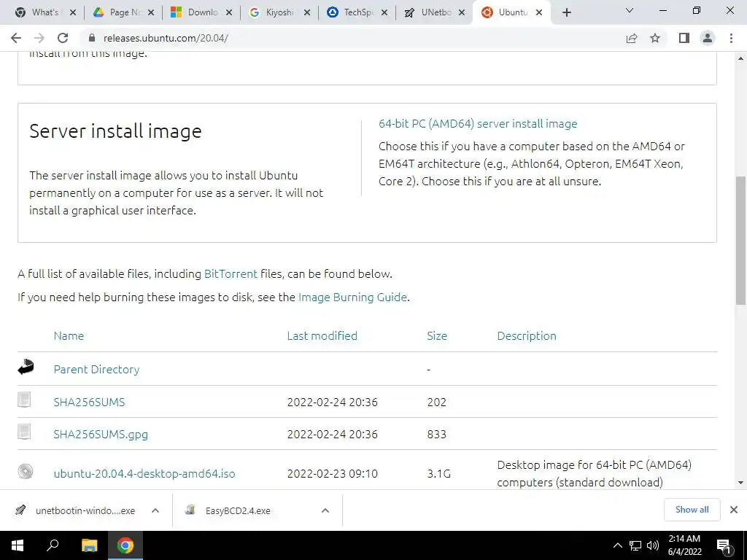Go back to the previous page
The width and height of the screenshot is (747, 560).
click(x=16, y=38)
